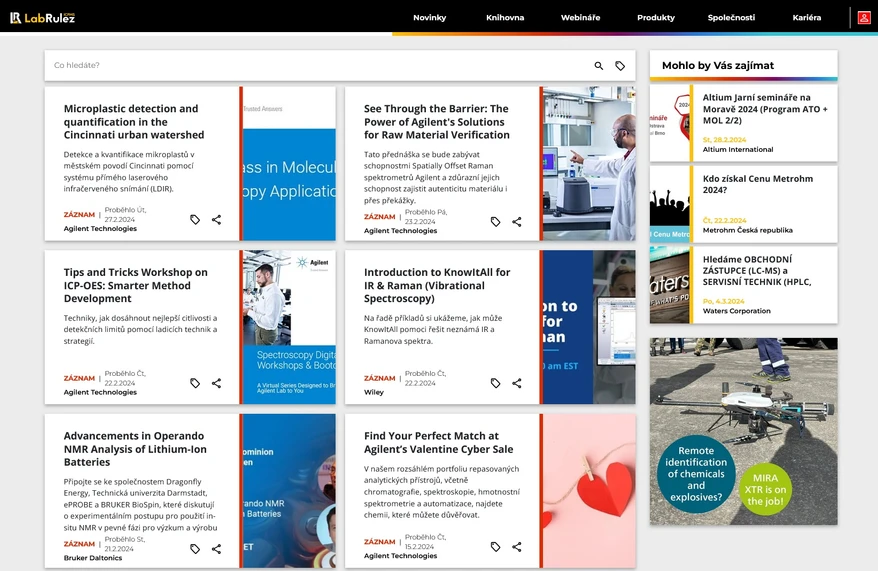Click the Altium seminar thumbnail image
The height and width of the screenshot is (571, 878).
click(670, 123)
